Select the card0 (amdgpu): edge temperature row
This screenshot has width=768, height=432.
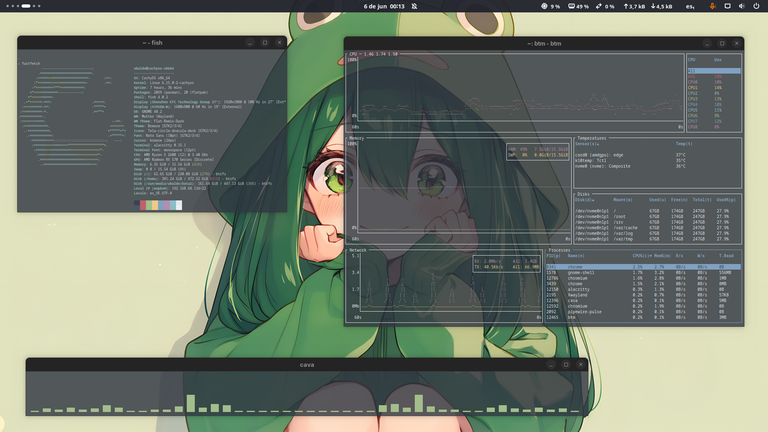(657, 155)
